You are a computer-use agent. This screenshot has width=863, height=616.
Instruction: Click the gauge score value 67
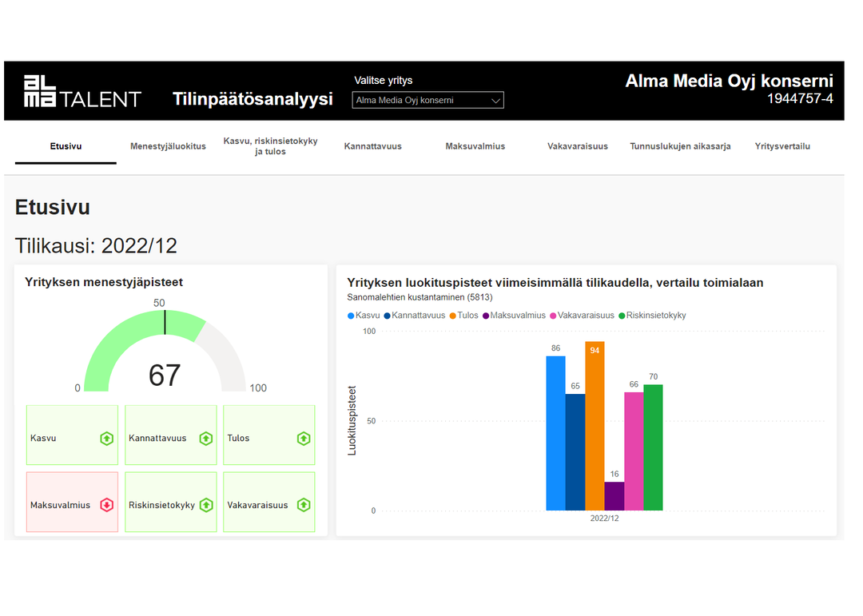(x=164, y=376)
